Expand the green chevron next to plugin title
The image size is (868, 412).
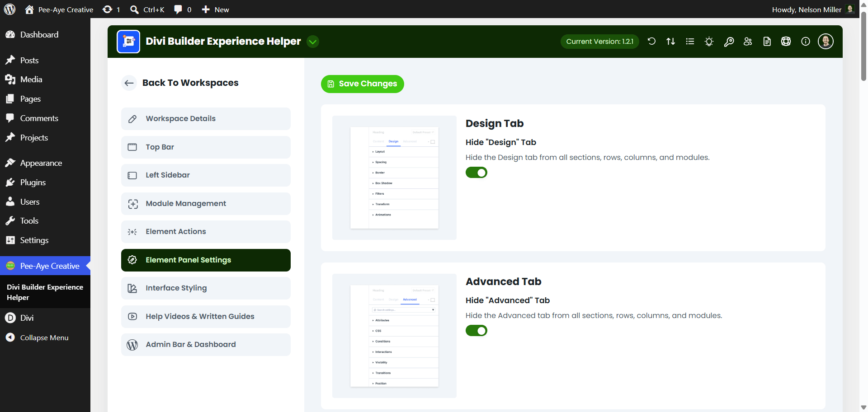click(x=313, y=42)
